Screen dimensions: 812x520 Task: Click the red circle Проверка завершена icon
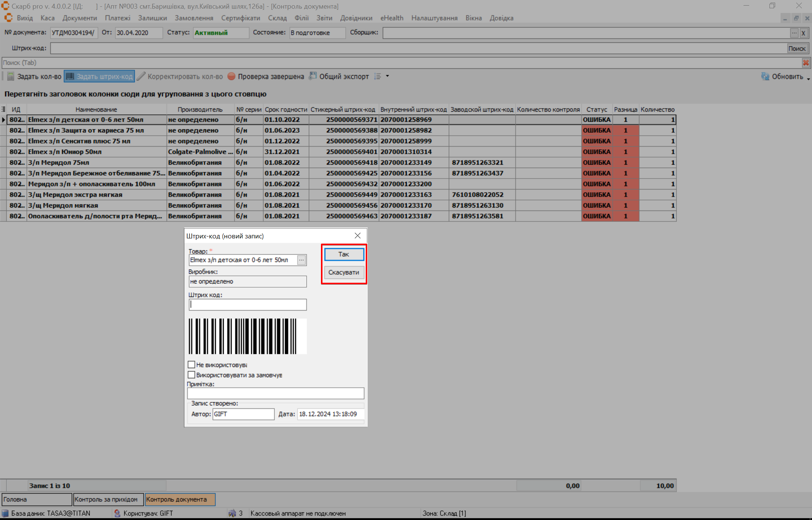[x=231, y=76]
